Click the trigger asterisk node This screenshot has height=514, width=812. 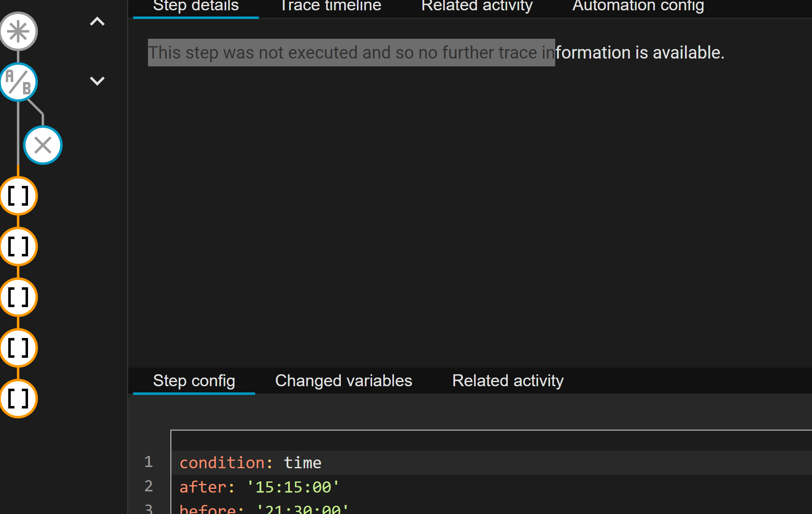19,32
